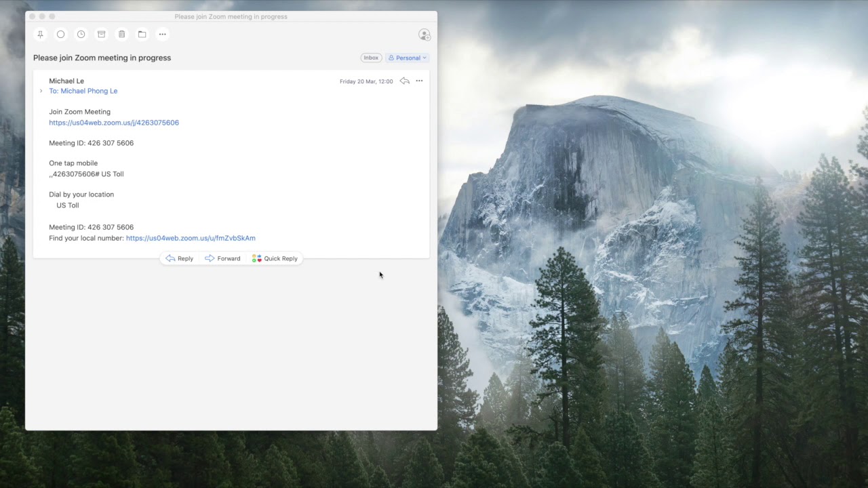Image resolution: width=868 pixels, height=488 pixels.
Task: Click the reply arrow next to the date
Action: coord(405,81)
